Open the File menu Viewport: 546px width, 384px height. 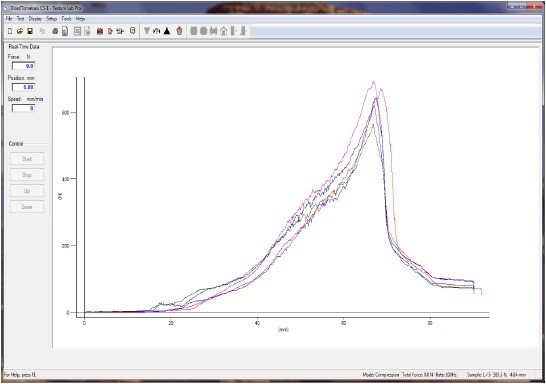click(x=9, y=19)
